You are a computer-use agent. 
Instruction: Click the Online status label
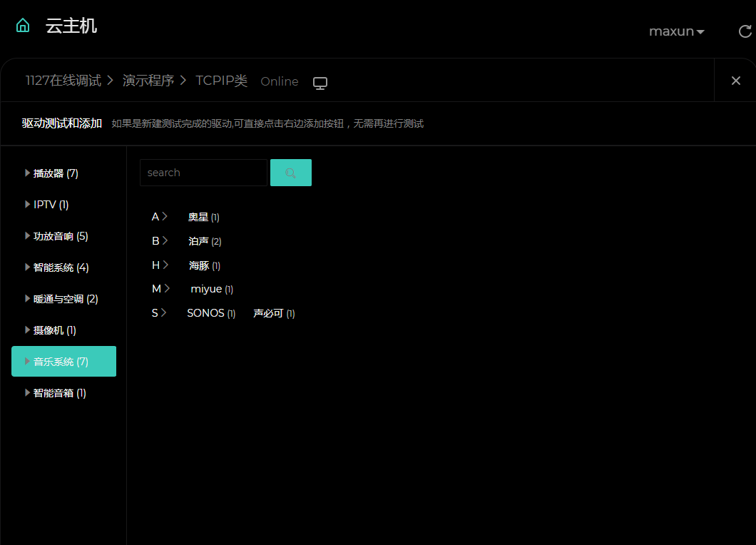[280, 81]
